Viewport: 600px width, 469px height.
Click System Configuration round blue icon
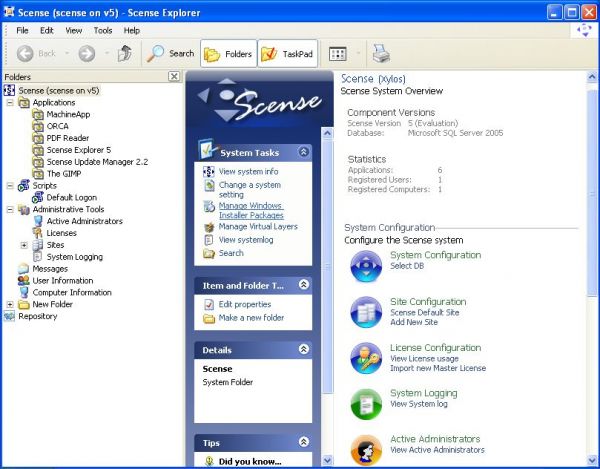pyautogui.click(x=366, y=266)
